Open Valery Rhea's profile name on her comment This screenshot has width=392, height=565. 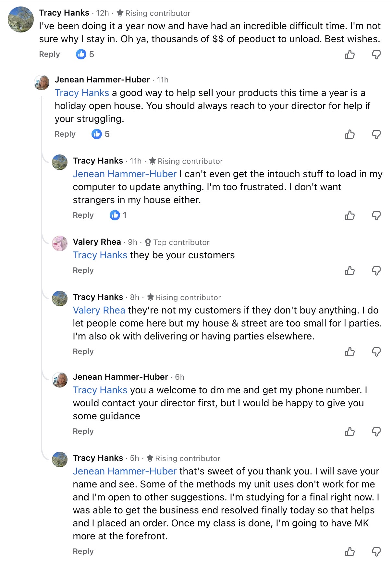tap(97, 242)
